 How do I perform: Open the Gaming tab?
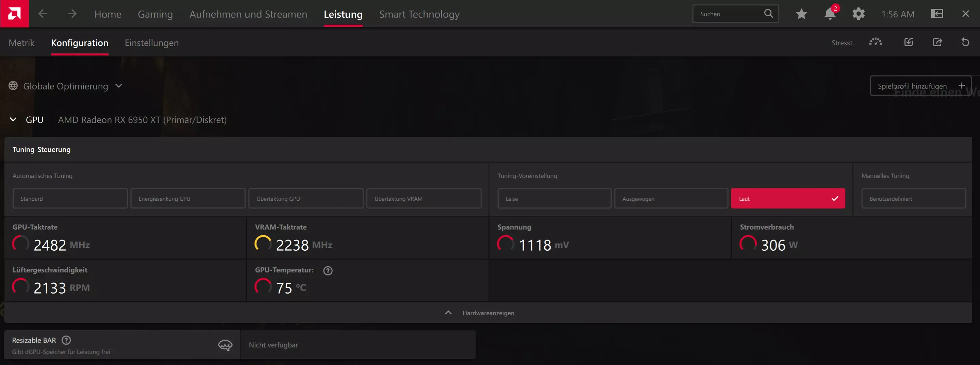pos(155,14)
